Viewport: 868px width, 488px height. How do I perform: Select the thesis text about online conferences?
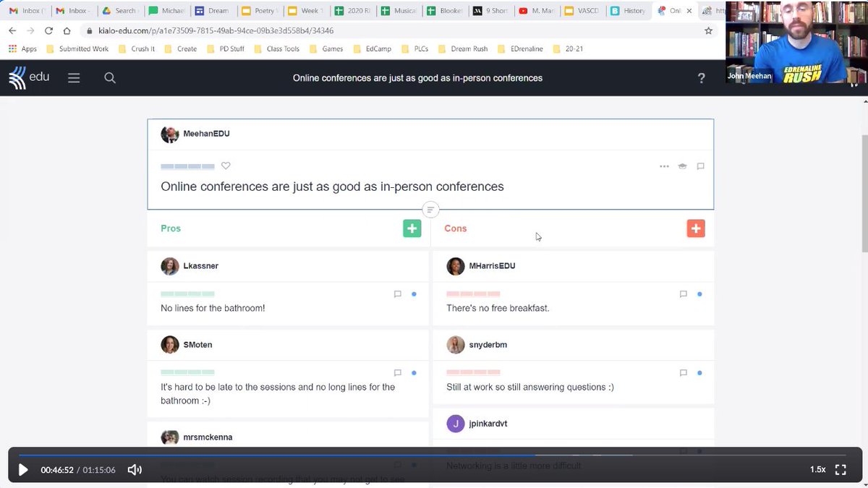click(332, 187)
